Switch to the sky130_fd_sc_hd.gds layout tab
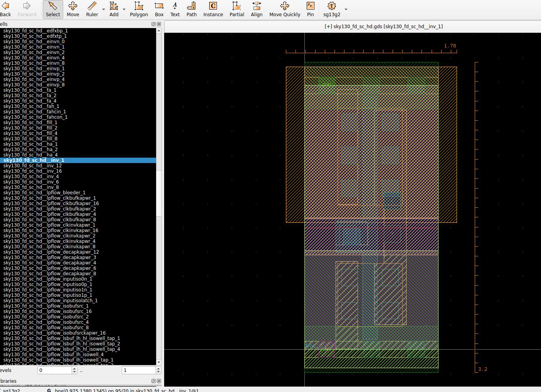Viewport: 541px width, 392px height. [383, 26]
